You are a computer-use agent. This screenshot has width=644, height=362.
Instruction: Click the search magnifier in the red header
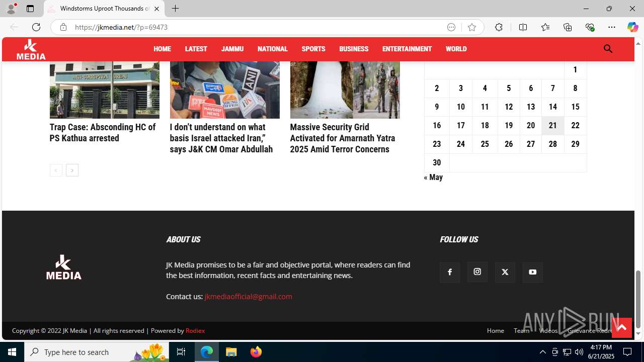tap(608, 49)
